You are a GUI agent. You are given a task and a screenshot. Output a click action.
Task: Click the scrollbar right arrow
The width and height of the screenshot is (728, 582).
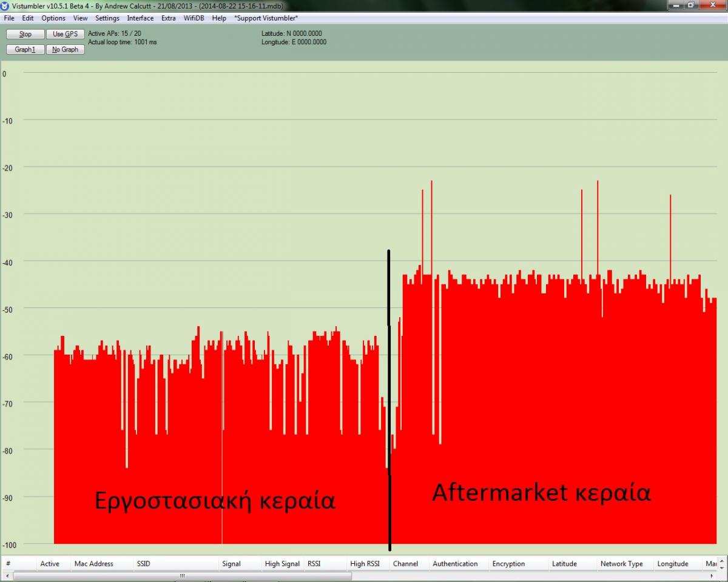(711, 576)
